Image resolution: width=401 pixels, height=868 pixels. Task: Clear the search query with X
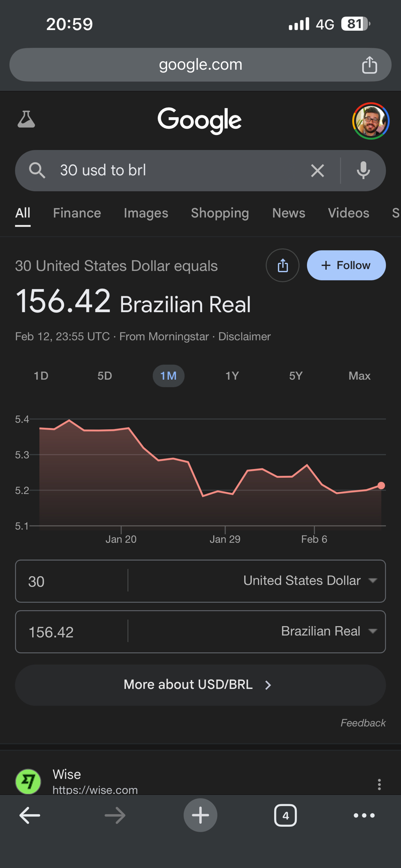pos(317,171)
